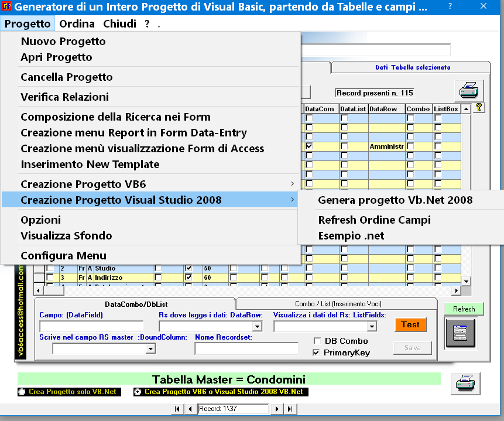Toggle DB Combo checkbox
The width and height of the screenshot is (504, 421).
click(317, 341)
